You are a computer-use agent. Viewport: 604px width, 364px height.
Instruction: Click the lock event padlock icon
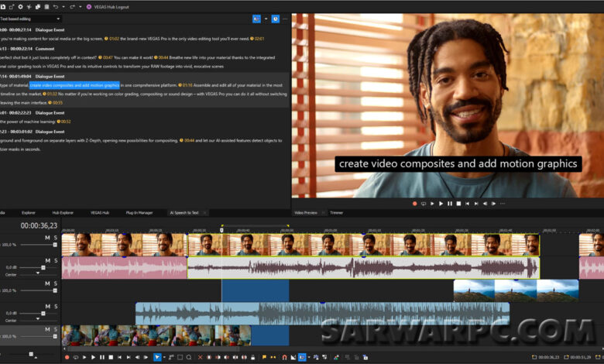252,358
